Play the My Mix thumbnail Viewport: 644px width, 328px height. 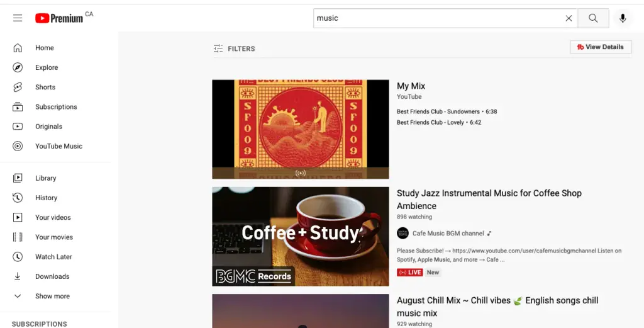(x=301, y=129)
